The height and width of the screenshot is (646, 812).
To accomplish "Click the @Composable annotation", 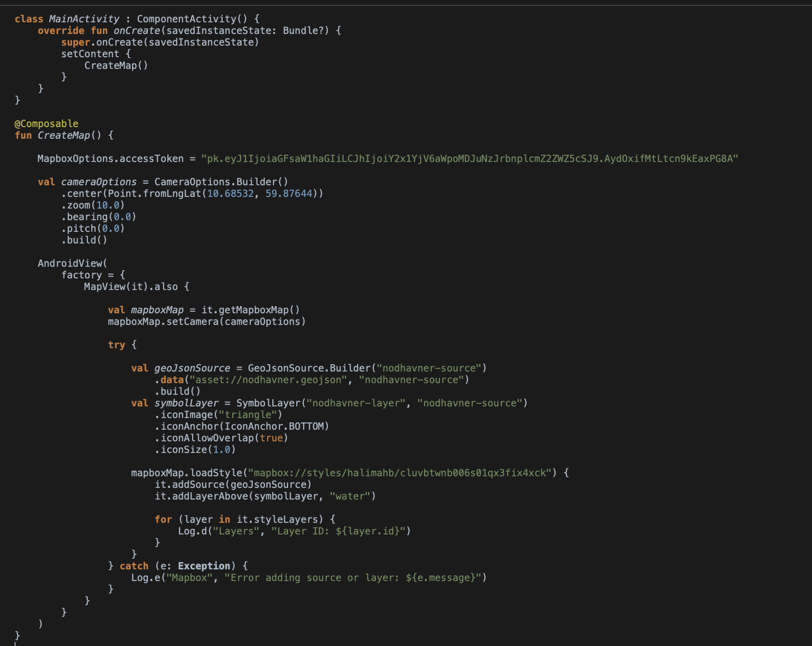I will click(47, 123).
